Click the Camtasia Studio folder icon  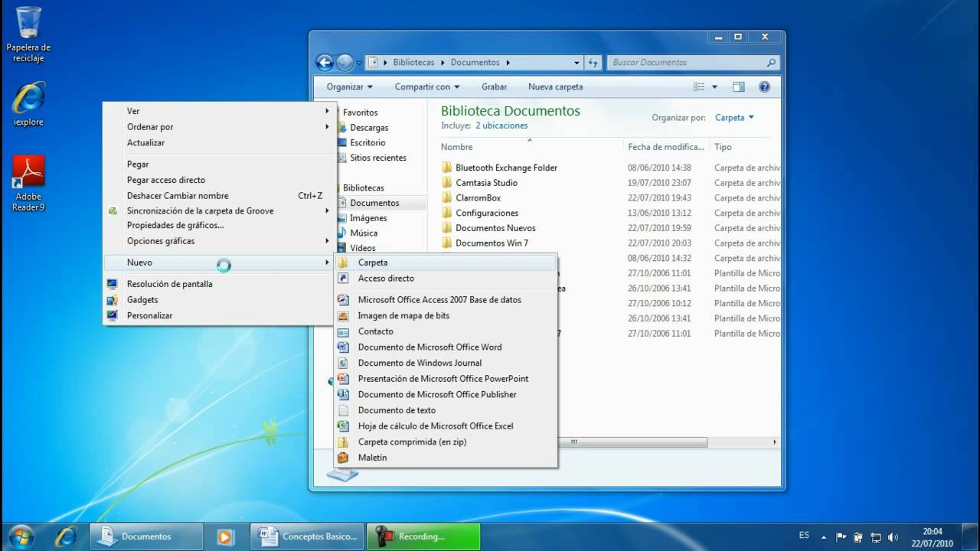447,183
